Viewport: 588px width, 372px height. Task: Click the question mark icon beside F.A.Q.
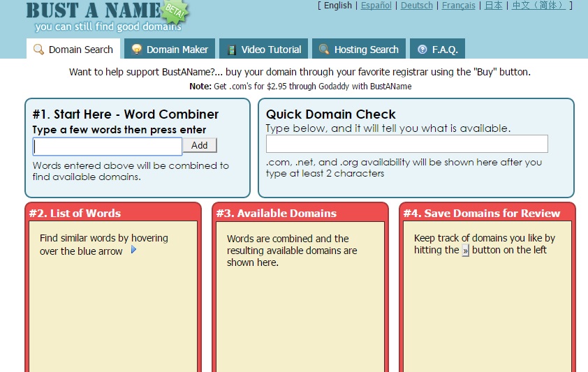click(422, 50)
